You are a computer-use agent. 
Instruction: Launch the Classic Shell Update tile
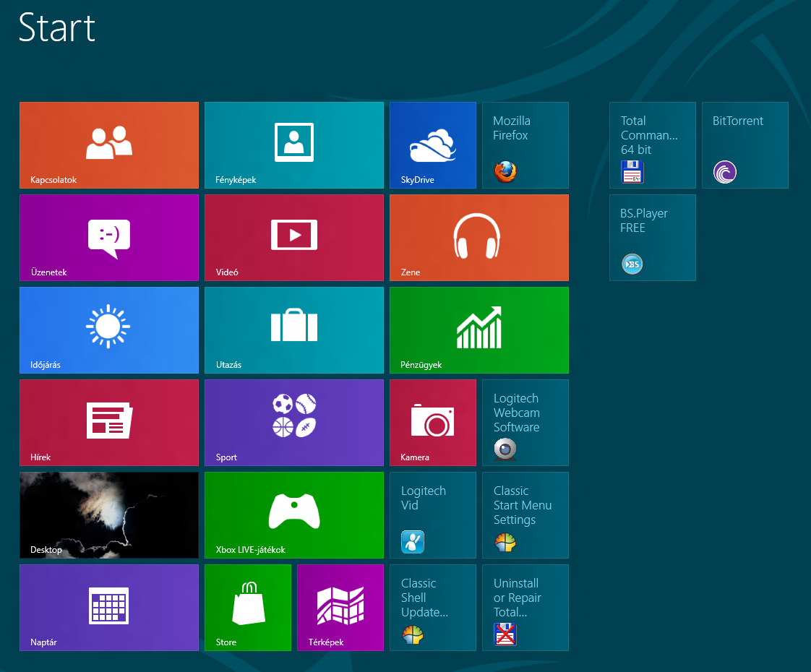click(x=433, y=608)
